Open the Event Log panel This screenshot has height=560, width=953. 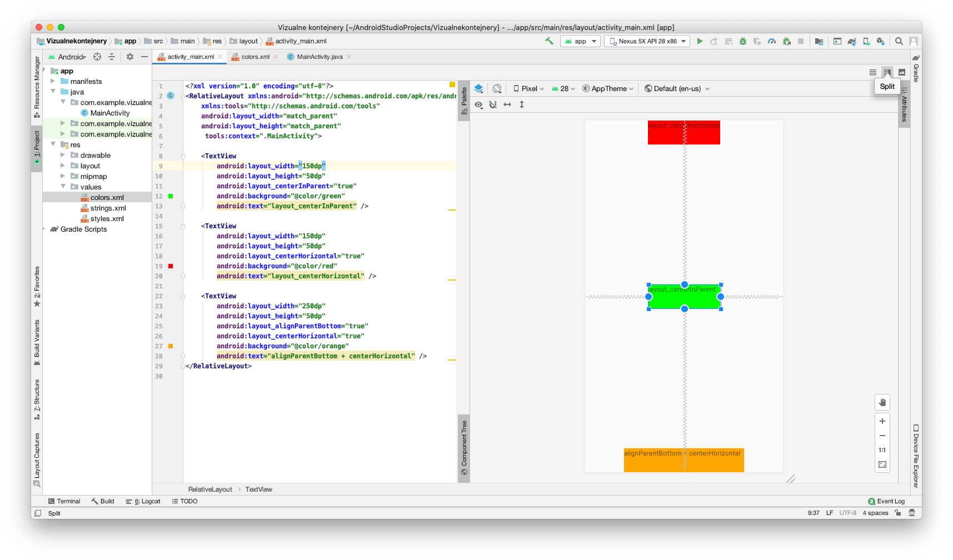(x=886, y=501)
